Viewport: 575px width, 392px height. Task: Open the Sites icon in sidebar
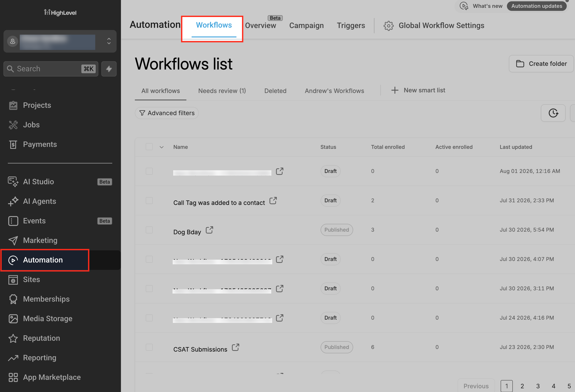click(x=13, y=279)
